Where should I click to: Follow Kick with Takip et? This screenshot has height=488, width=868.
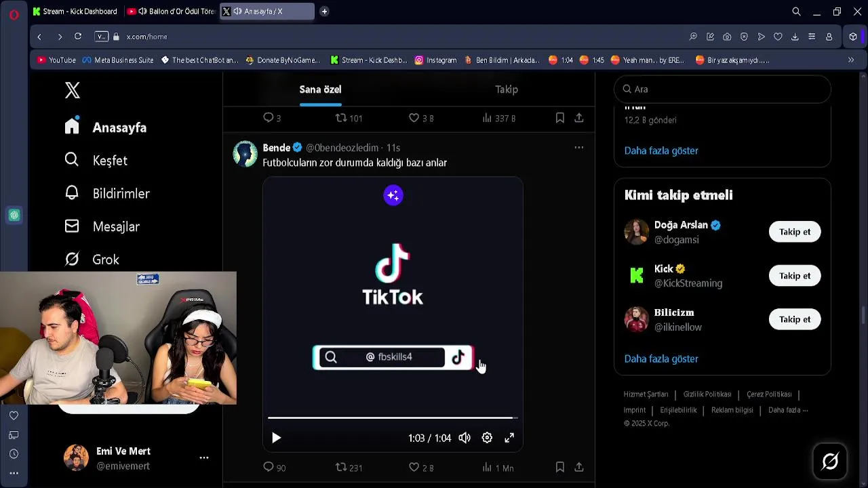tap(795, 276)
